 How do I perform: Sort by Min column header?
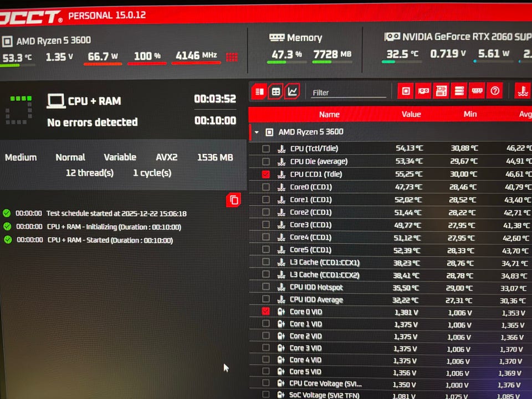point(470,114)
